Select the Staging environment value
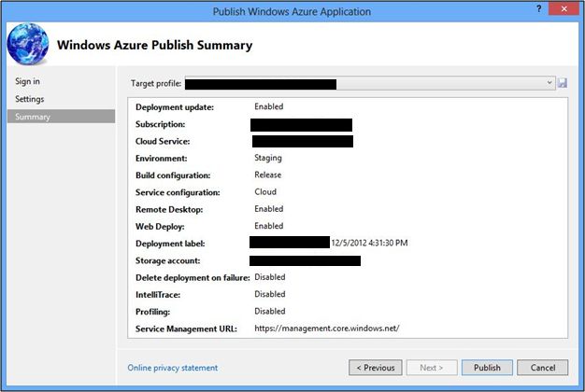The width and height of the screenshot is (585, 392). [x=268, y=158]
